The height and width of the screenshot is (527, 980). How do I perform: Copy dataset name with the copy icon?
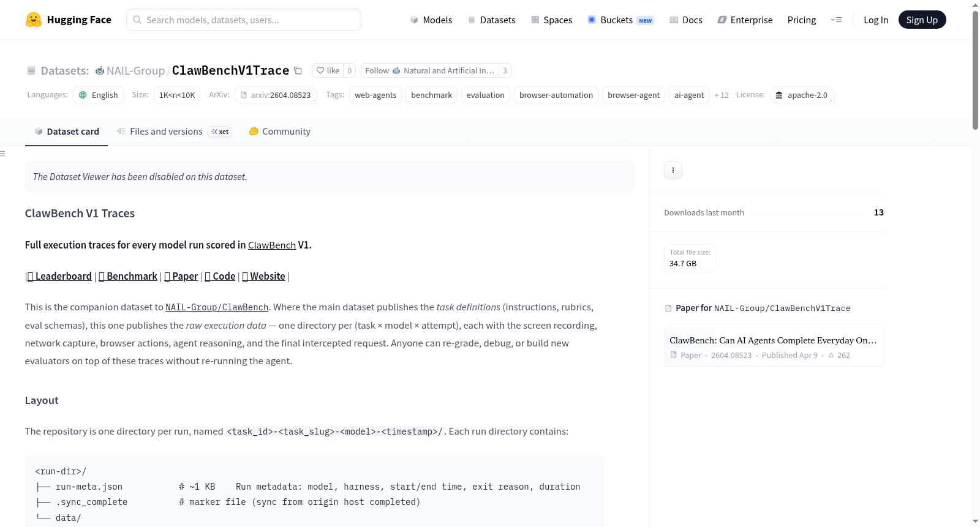(x=298, y=70)
